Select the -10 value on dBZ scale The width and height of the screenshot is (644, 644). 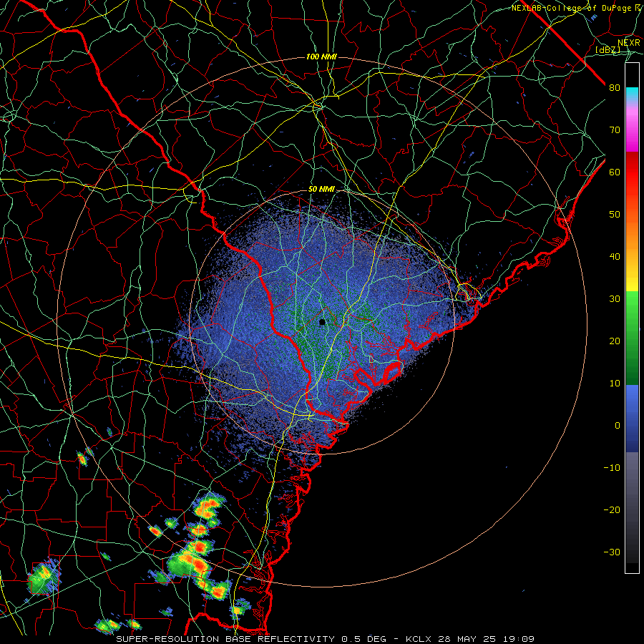[x=612, y=468]
